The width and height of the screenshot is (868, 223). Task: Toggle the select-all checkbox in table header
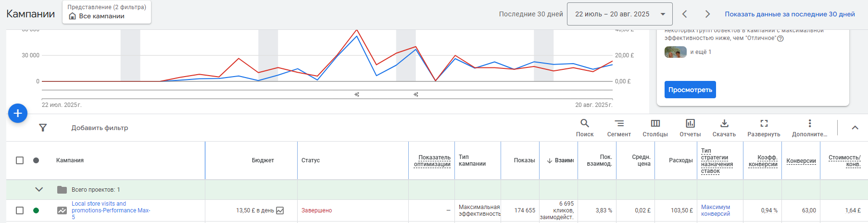click(x=20, y=160)
